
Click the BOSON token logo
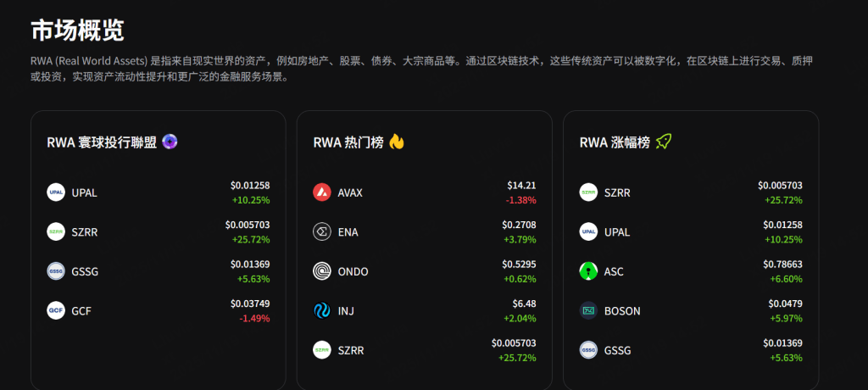[x=588, y=310]
